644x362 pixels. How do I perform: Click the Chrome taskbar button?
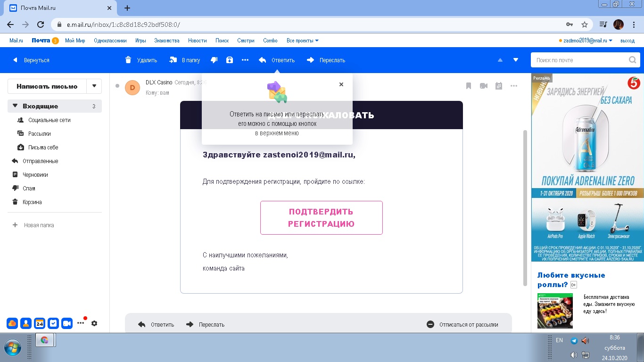pyautogui.click(x=45, y=340)
